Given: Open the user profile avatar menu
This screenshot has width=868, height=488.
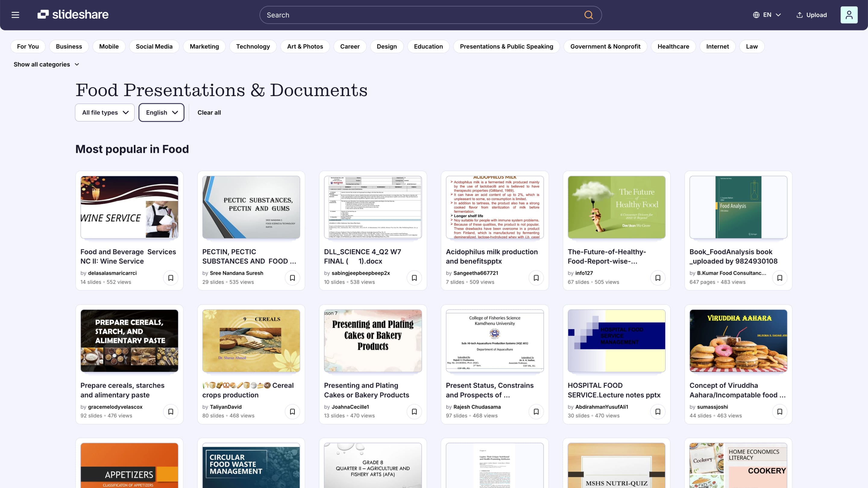Looking at the screenshot, I should [849, 14].
